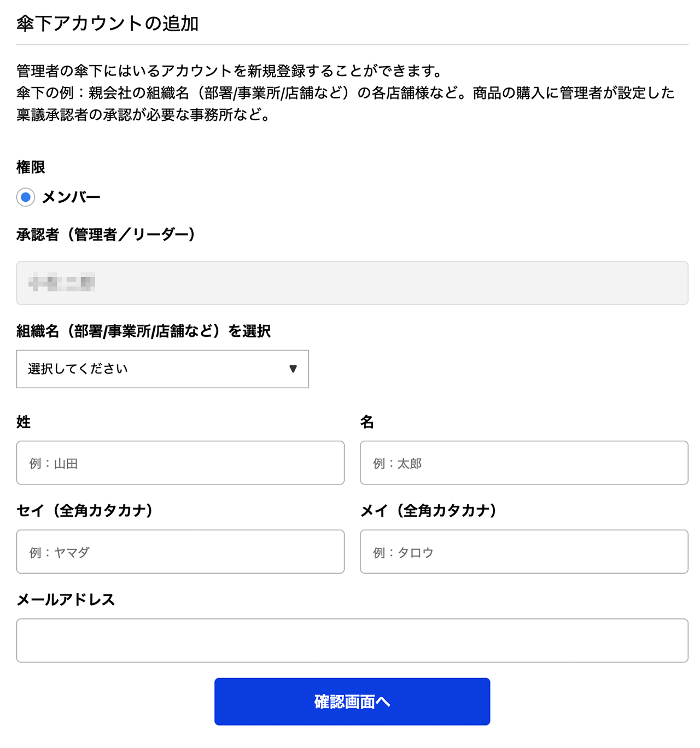Expand the organization name combo box
The height and width of the screenshot is (748, 700).
[162, 369]
